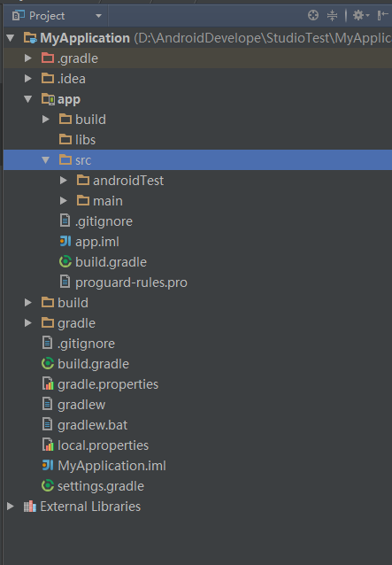This screenshot has height=565, width=392.
Task: Expand the .gradle folder
Action: pyautogui.click(x=28, y=58)
